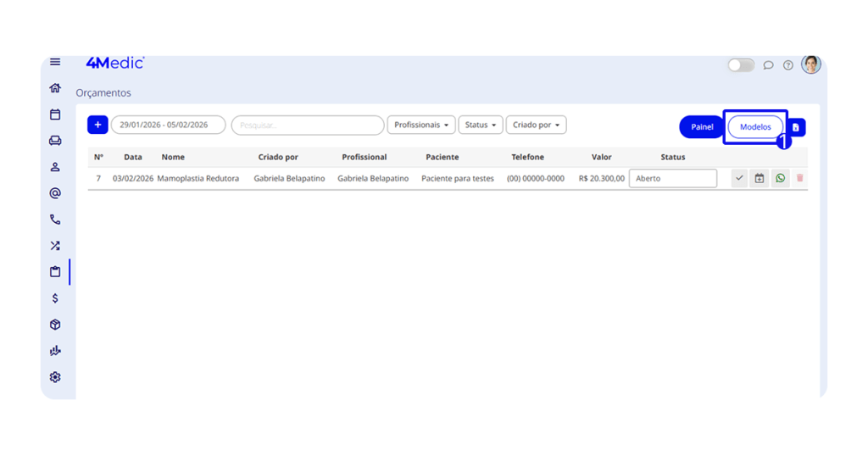Expand the Criado por dropdown

pos(536,125)
